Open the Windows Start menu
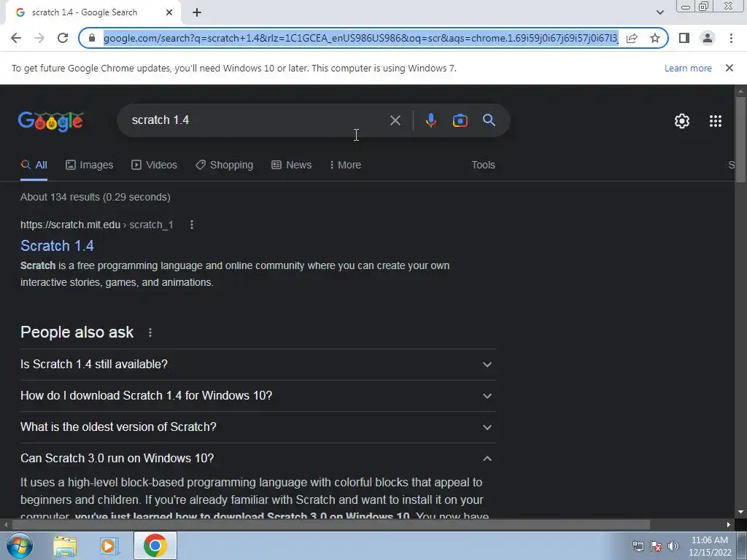 click(20, 545)
